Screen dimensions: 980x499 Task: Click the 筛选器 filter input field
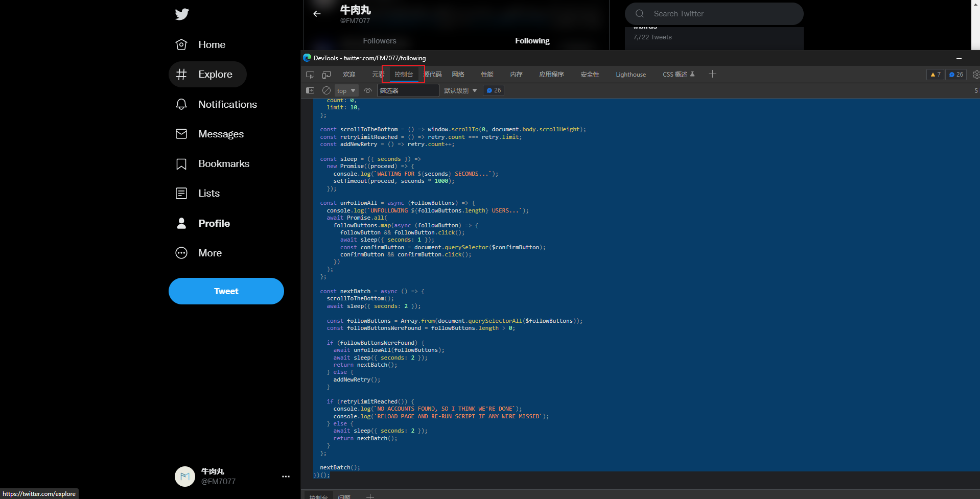tap(408, 90)
